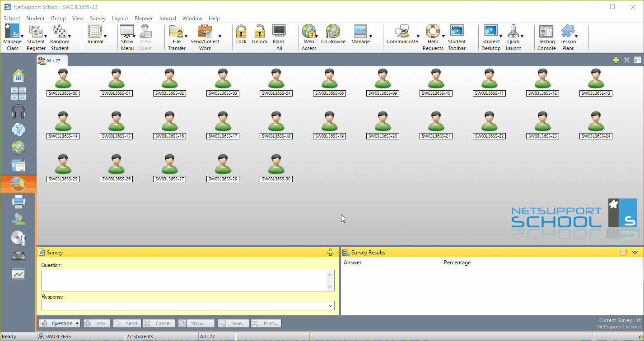Open the Co-Browse tool
The image size is (644, 341).
[x=333, y=34]
